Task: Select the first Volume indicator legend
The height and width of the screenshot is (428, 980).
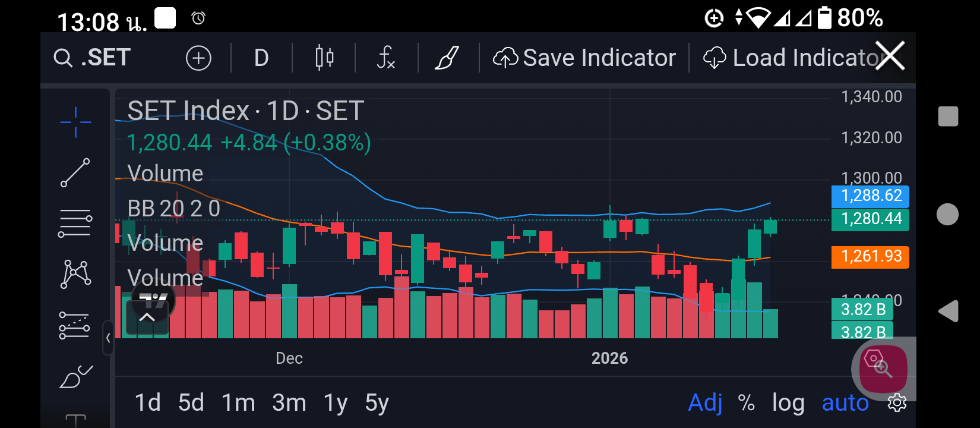Action: [165, 174]
